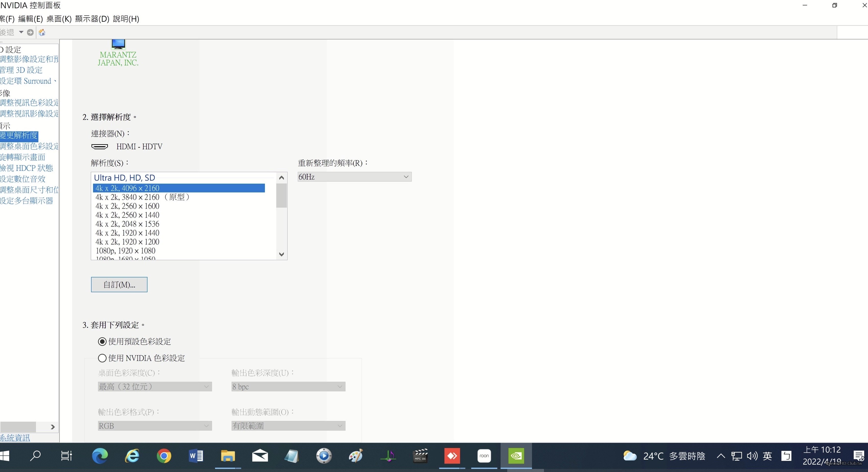Open 旋轉顯示畫面 in sidebar

pos(22,157)
